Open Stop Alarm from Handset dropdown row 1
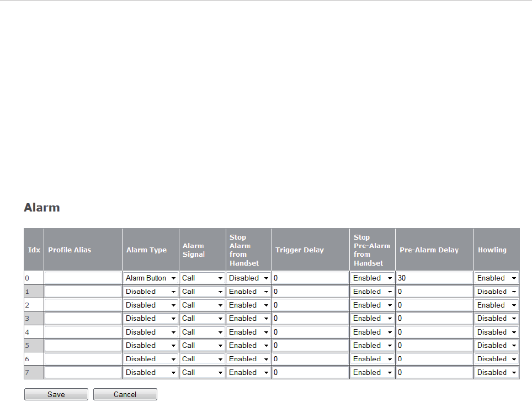Viewport: 532px width, 407px height. click(249, 292)
